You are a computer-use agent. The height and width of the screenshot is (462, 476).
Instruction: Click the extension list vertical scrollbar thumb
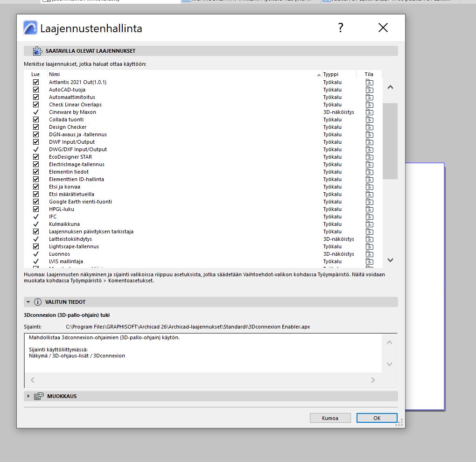[x=390, y=140]
